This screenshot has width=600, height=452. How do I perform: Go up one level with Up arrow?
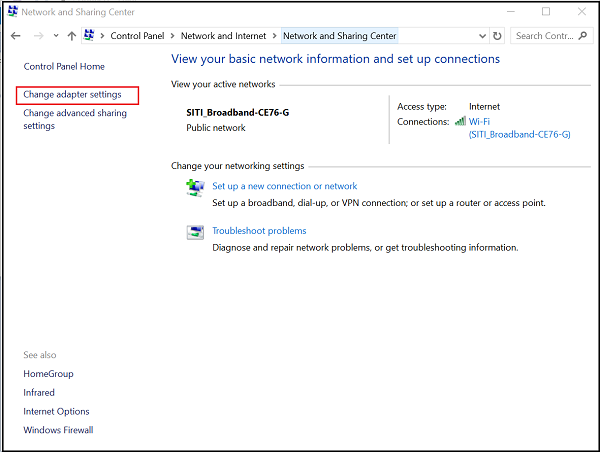(x=71, y=36)
